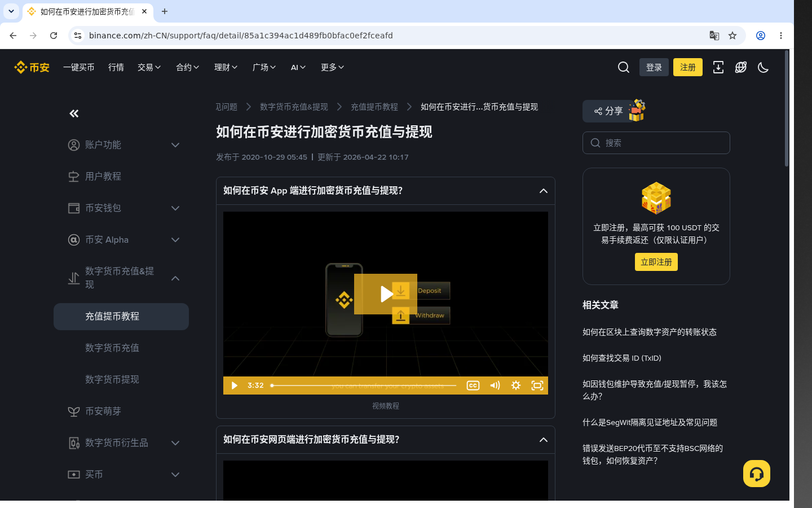Open Chrome three-dot menu

point(781,36)
